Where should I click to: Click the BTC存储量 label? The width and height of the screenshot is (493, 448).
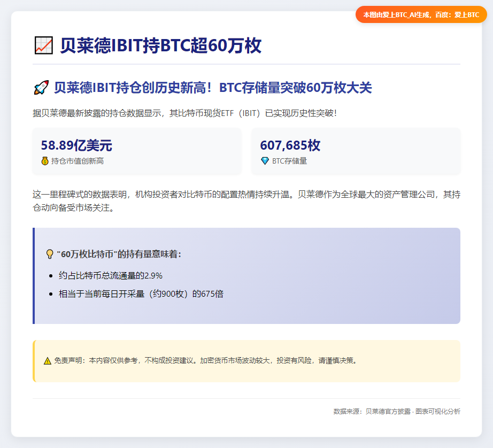point(289,161)
